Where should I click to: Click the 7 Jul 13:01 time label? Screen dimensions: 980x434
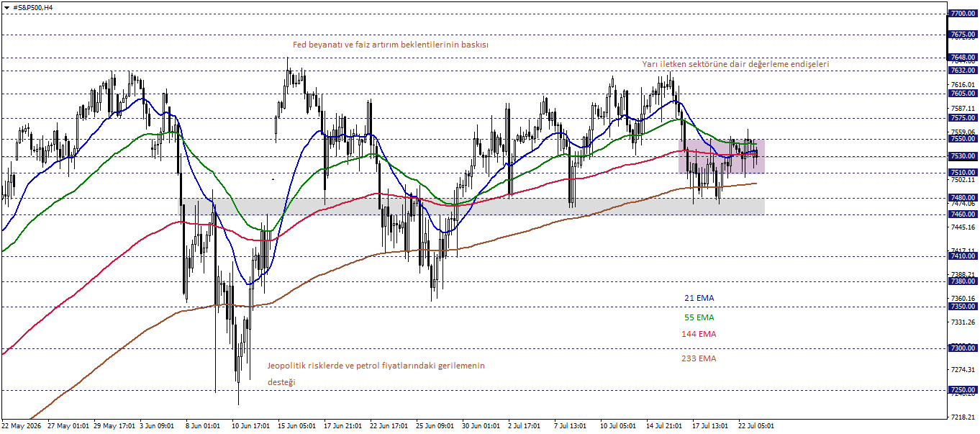(x=571, y=426)
